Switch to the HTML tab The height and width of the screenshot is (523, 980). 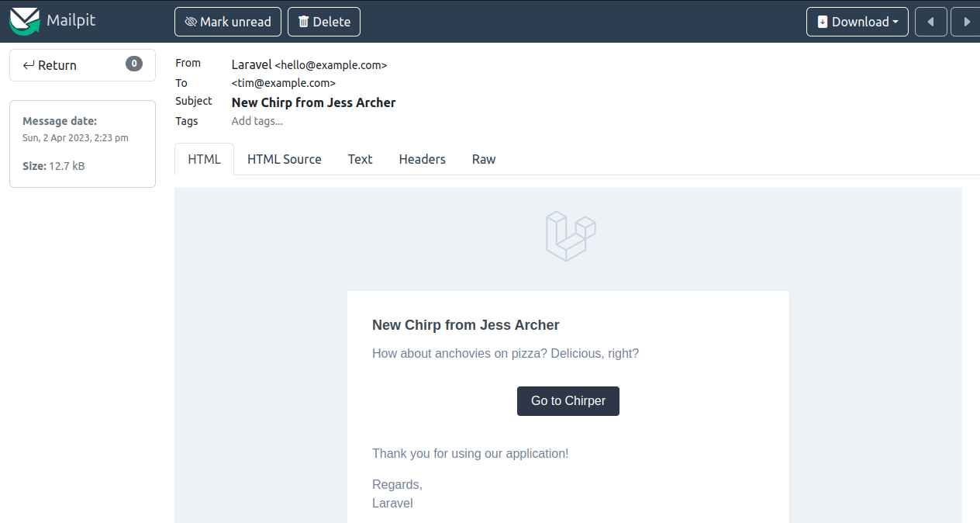(x=204, y=159)
